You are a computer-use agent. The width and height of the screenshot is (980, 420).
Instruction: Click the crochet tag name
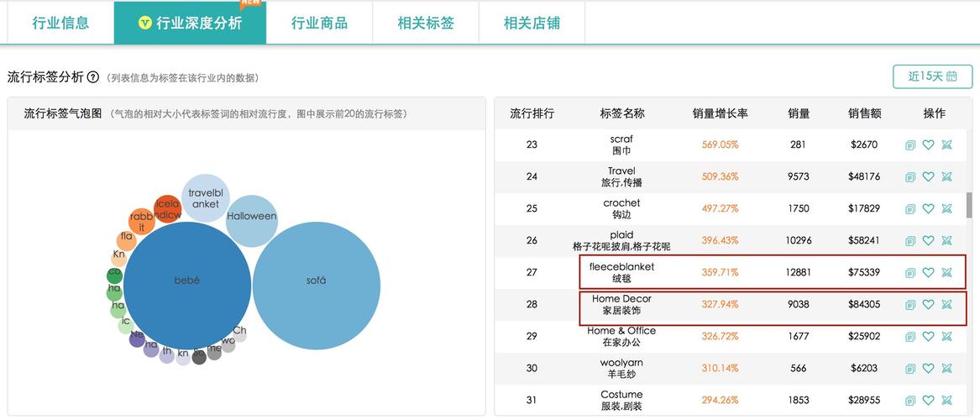pyautogui.click(x=622, y=203)
